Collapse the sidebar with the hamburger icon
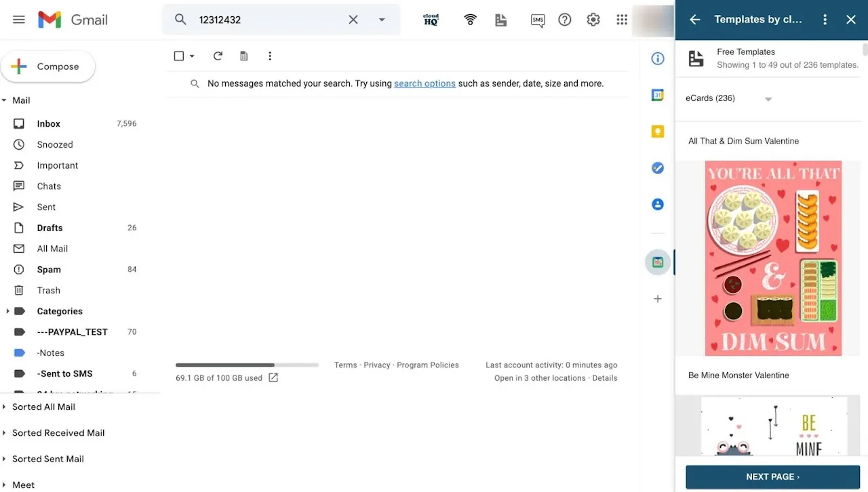 pos(18,20)
